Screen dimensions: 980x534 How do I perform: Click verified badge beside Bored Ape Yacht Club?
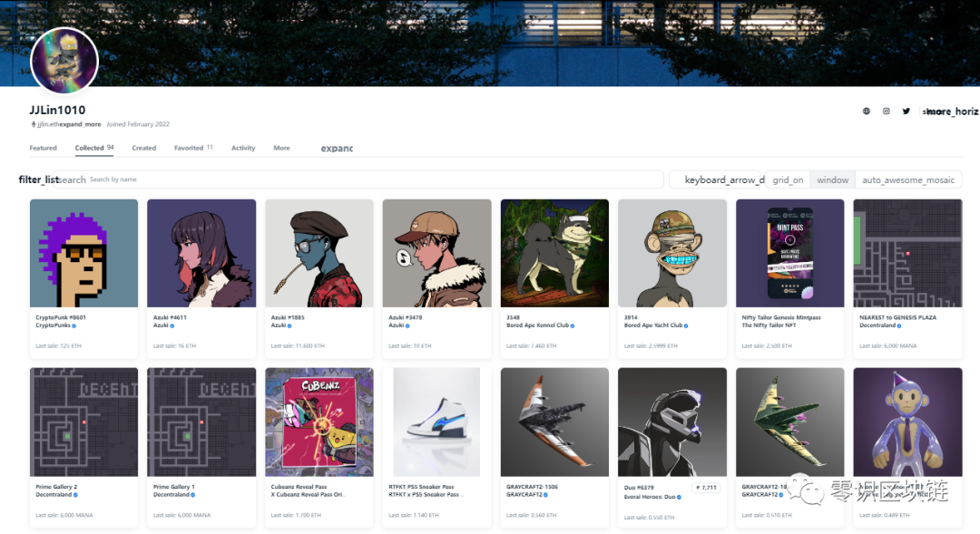(686, 326)
